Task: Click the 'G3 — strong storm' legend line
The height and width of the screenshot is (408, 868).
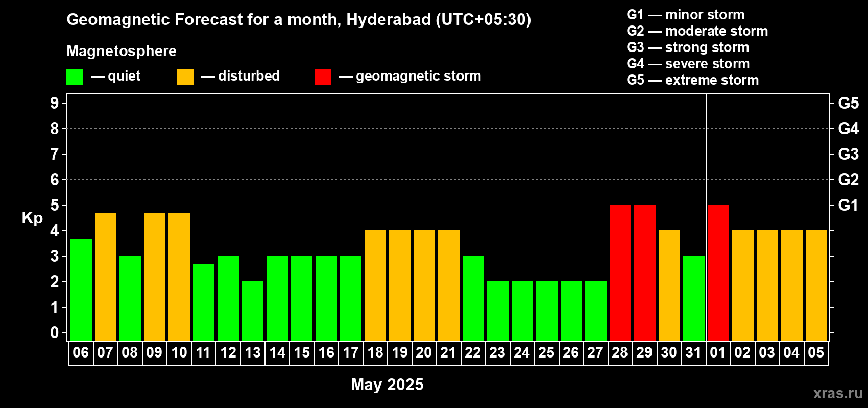Action: [688, 47]
